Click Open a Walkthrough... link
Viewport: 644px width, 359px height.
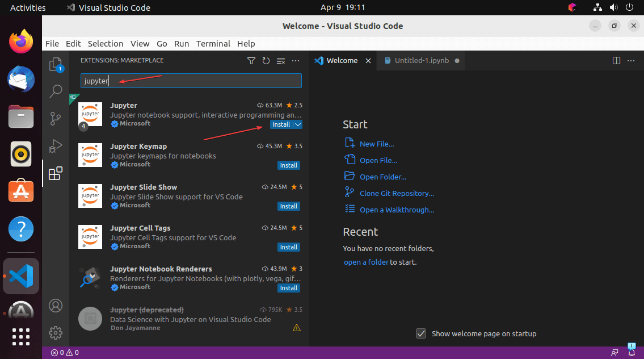(x=397, y=210)
